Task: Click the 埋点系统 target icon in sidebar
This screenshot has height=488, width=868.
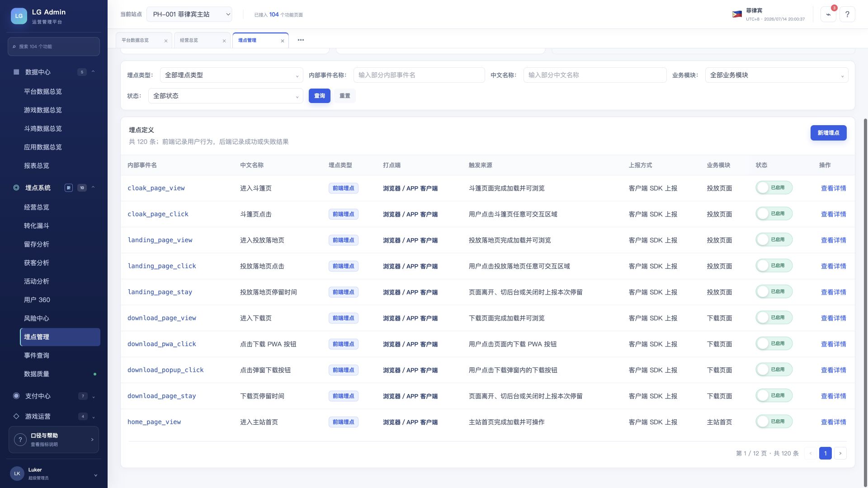Action: click(x=16, y=188)
